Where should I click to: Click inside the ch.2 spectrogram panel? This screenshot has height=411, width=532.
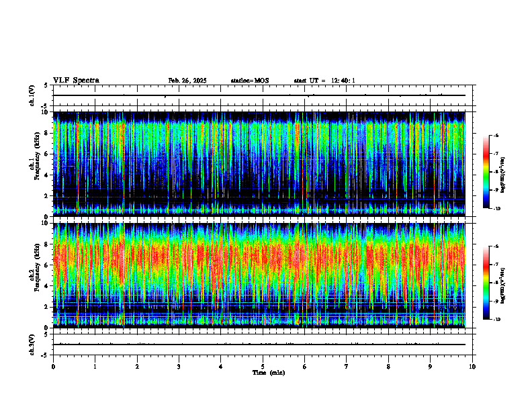[x=259, y=275]
